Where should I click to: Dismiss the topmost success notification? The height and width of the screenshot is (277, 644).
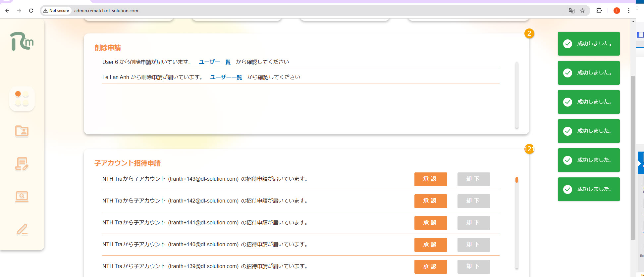pyautogui.click(x=588, y=44)
